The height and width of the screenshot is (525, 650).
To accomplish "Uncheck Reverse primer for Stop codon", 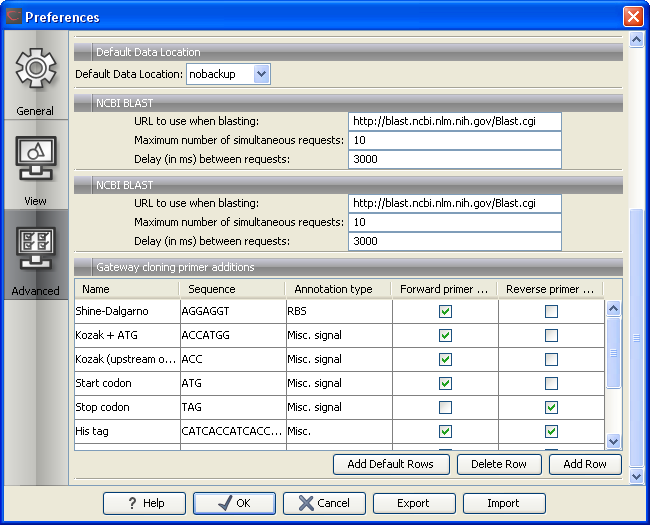I will pyautogui.click(x=551, y=408).
